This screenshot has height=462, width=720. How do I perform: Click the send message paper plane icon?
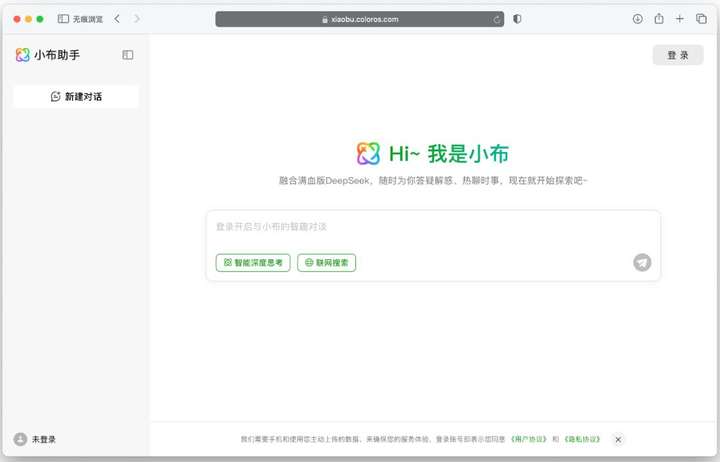[x=642, y=263]
